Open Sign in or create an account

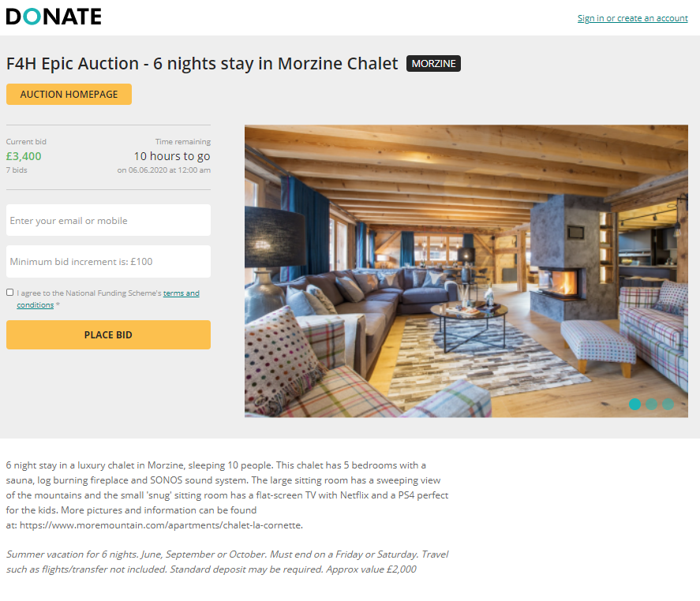point(633,18)
